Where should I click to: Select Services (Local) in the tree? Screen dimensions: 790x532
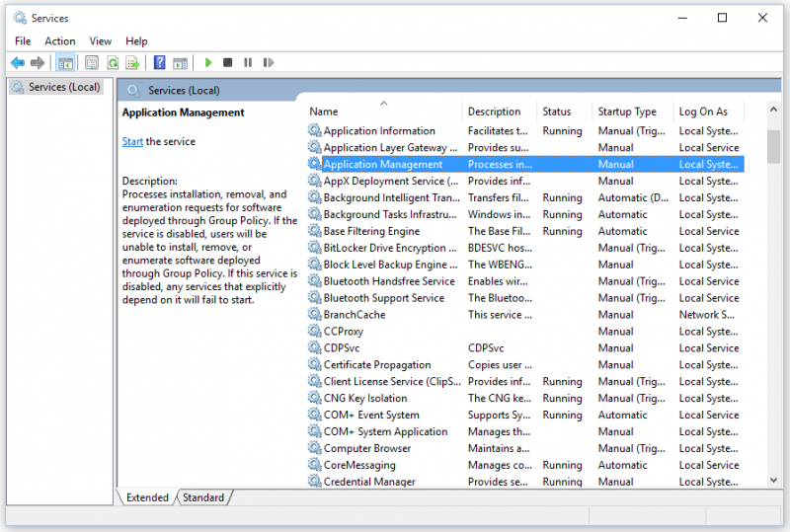(64, 87)
